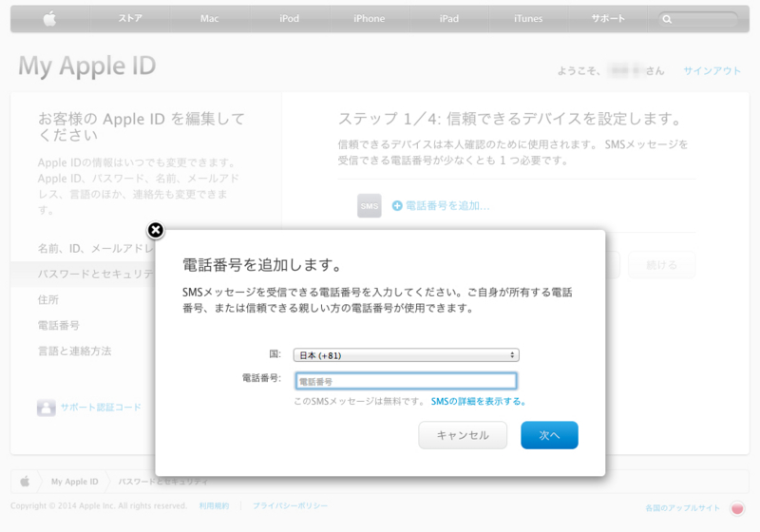The width and height of the screenshot is (760, 532).
Task: Open the サポート navigation tab
Action: tap(608, 18)
